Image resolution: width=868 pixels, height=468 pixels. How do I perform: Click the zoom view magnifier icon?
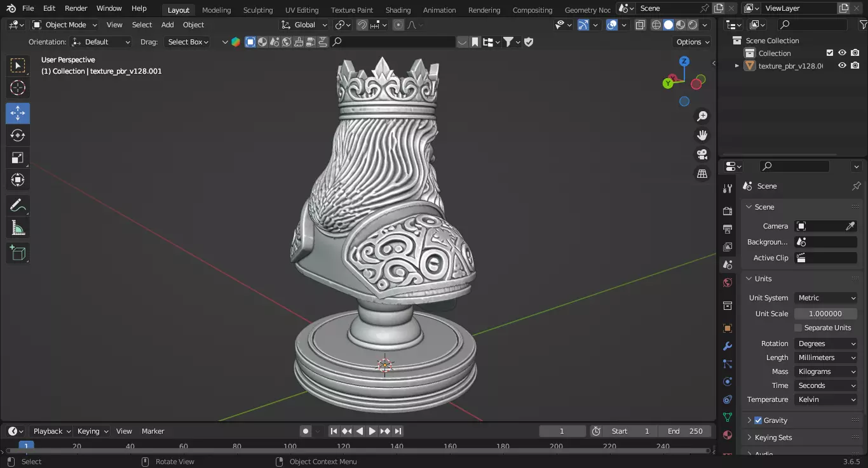702,116
